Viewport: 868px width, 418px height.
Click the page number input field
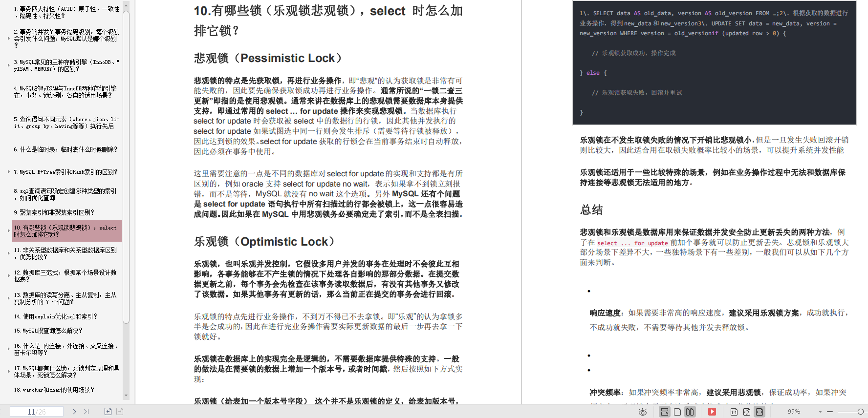pos(37,412)
